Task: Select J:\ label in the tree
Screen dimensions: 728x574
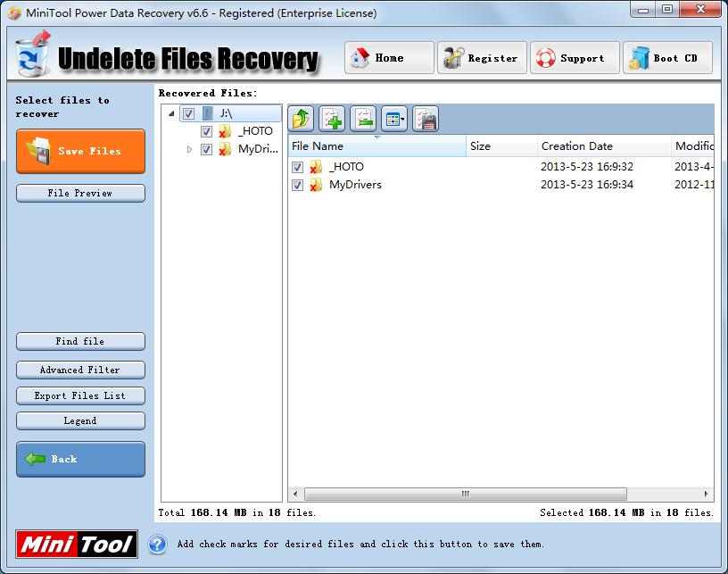Action: [226, 113]
